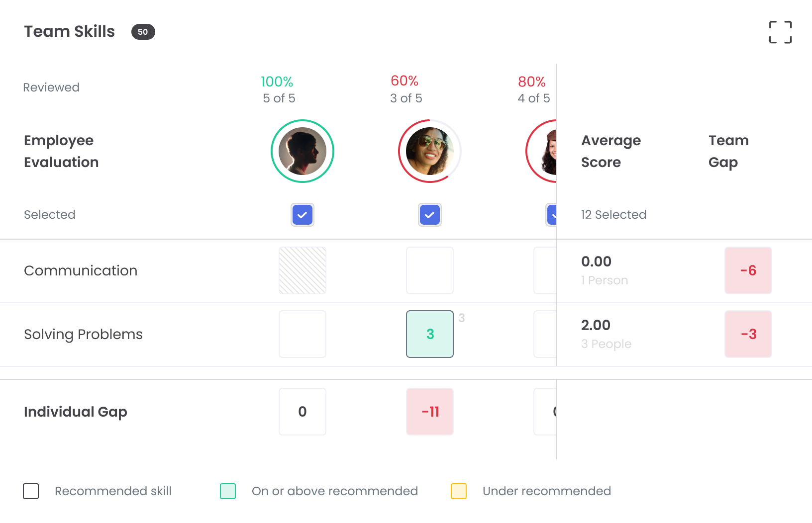Open the sunglasses employee's avatar with red ring
The width and height of the screenshot is (812, 523).
click(430, 151)
